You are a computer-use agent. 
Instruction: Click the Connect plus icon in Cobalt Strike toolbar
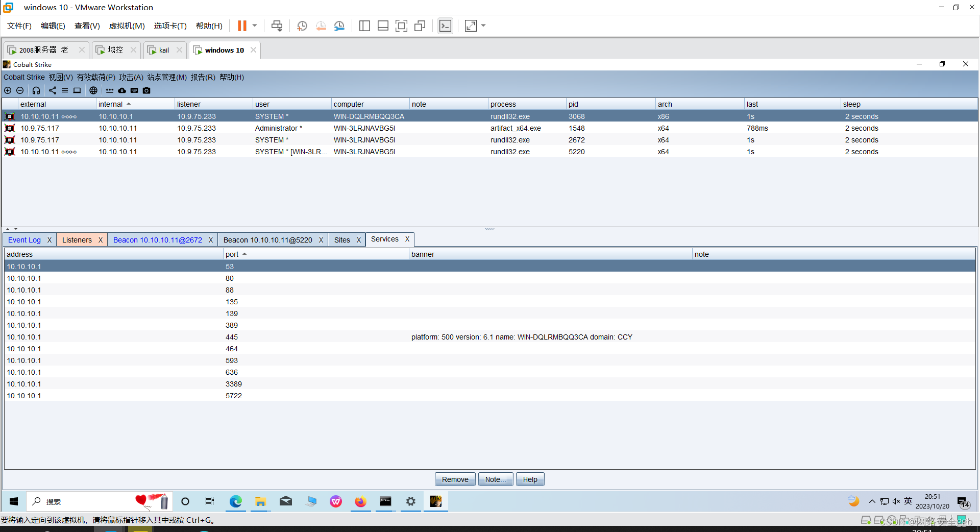[8, 90]
